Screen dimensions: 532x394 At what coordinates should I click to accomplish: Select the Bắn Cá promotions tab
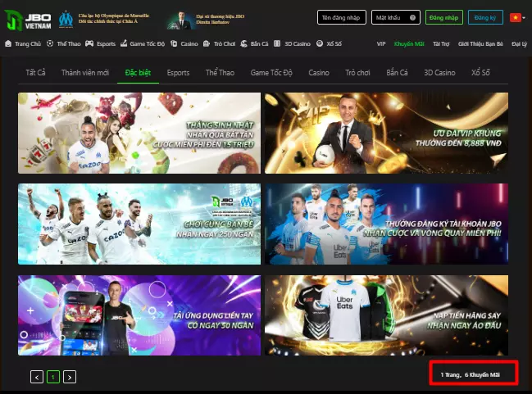click(x=397, y=73)
